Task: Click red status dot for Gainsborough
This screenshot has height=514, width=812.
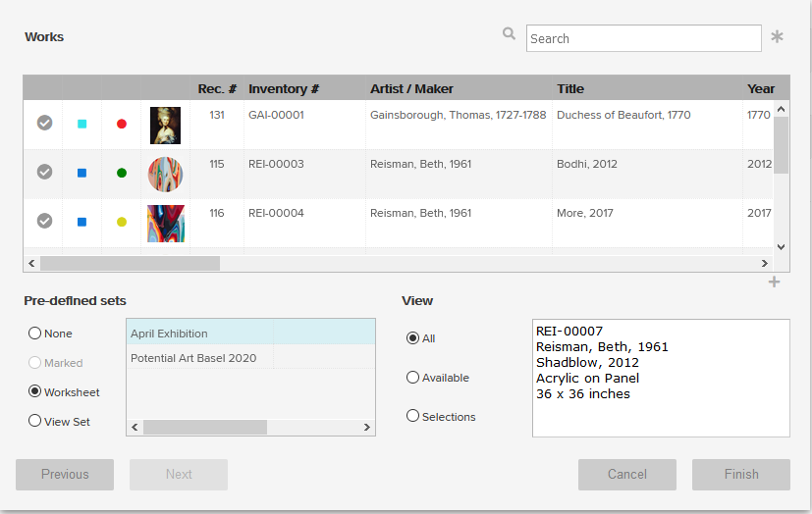Action: point(122,124)
